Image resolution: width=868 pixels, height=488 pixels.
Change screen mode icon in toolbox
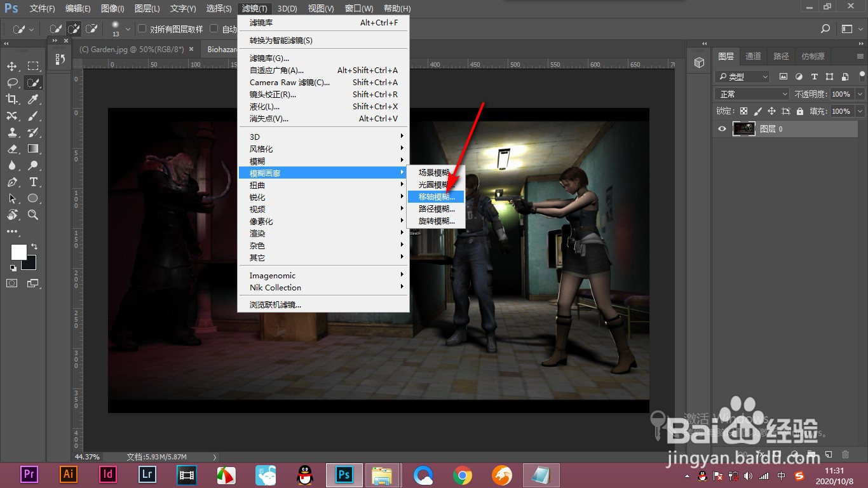[32, 283]
